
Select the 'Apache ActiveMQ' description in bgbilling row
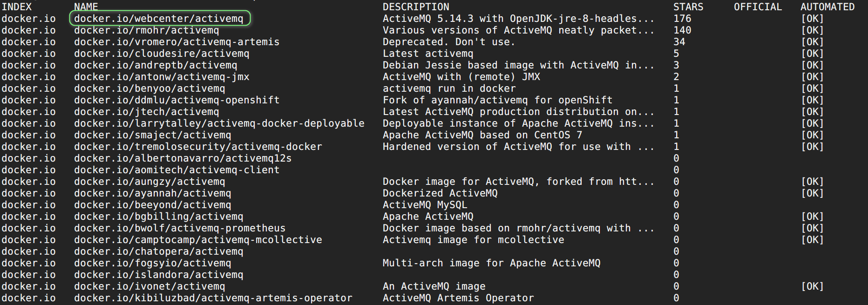(428, 217)
